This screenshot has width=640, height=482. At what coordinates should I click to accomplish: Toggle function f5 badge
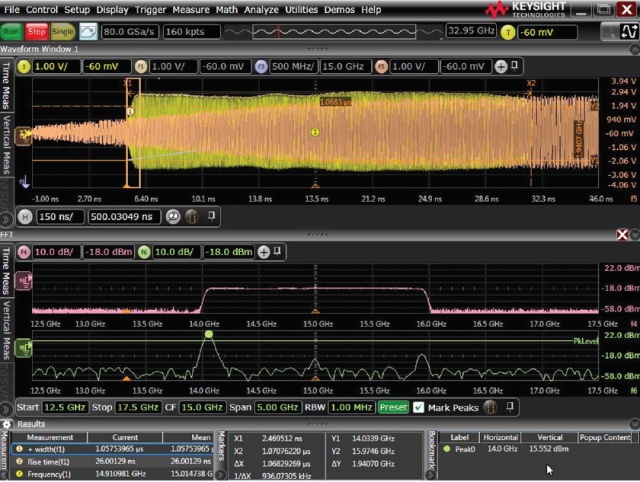[x=381, y=67]
